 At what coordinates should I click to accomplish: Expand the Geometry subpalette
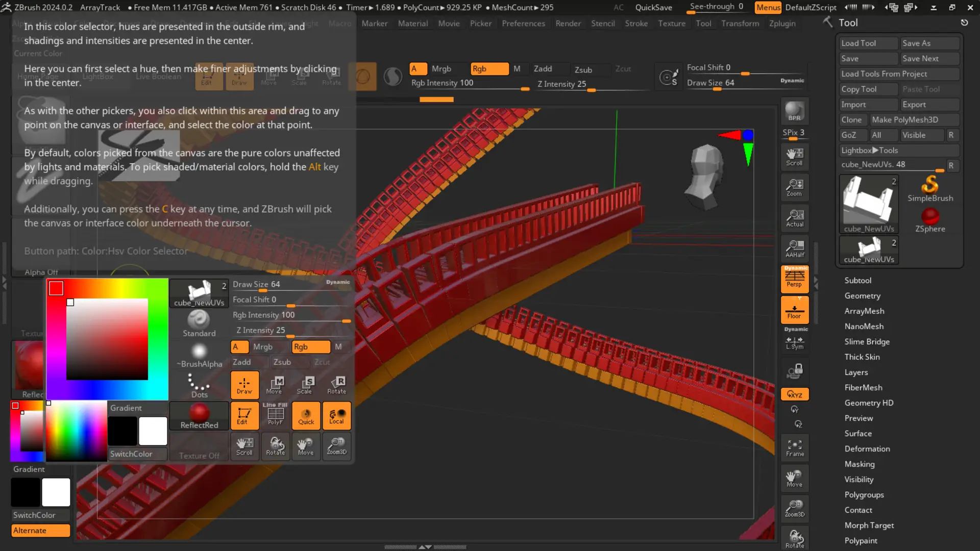862,295
